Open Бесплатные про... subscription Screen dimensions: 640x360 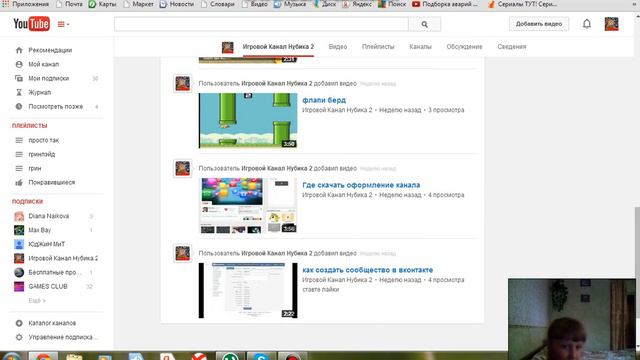[x=56, y=273]
